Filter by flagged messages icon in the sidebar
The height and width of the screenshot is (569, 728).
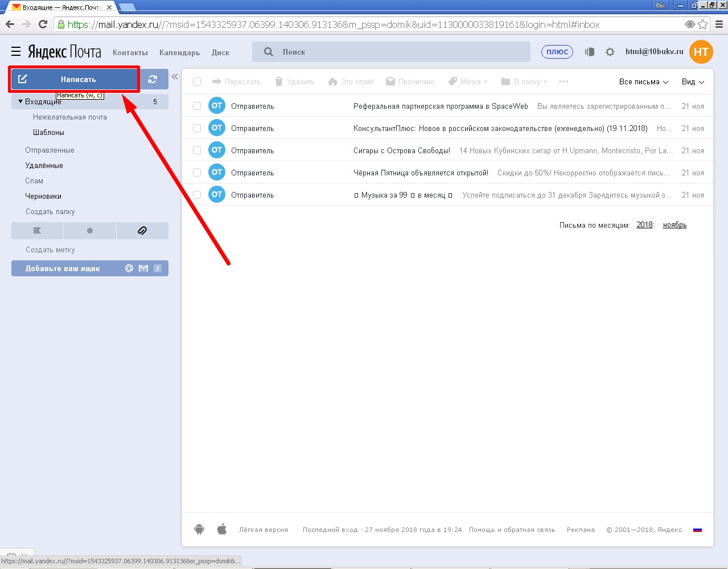37,231
